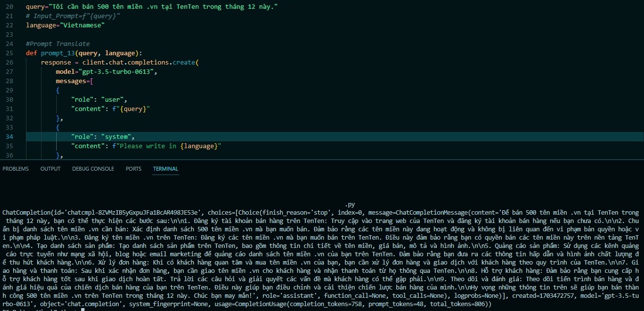The width and height of the screenshot is (644, 311).
Task: Click completion_tokens=758 in the terminal output
Action: 339,304
